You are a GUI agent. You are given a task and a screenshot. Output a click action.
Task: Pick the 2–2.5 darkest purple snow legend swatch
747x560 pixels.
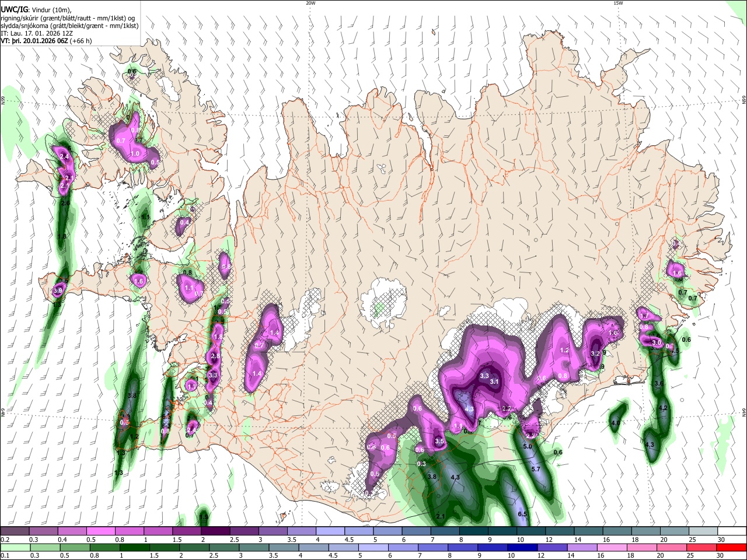tap(215, 531)
